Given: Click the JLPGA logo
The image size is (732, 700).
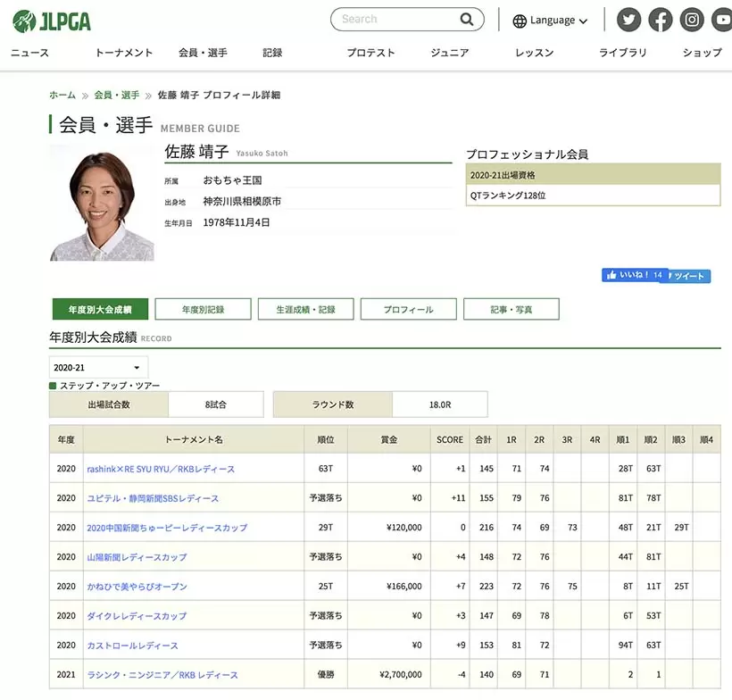Looking at the screenshot, I should [x=52, y=21].
